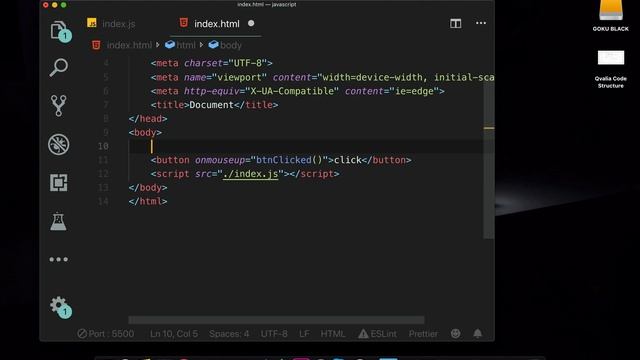Open html breadcrumb segment
Image resolution: width=640 pixels, height=360 pixels.
[186, 45]
